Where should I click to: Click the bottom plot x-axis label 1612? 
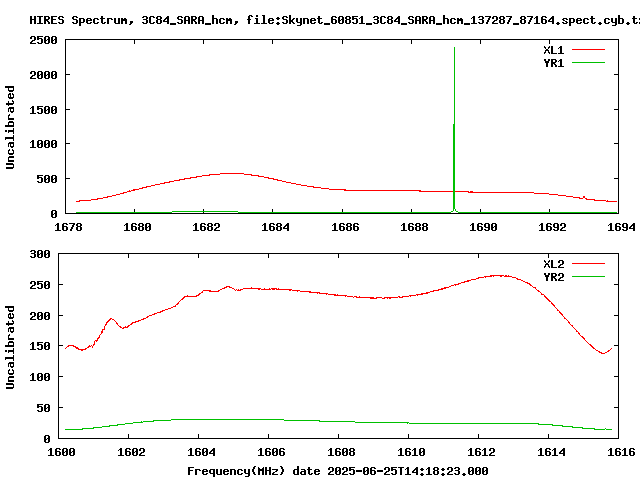pyautogui.click(x=481, y=452)
